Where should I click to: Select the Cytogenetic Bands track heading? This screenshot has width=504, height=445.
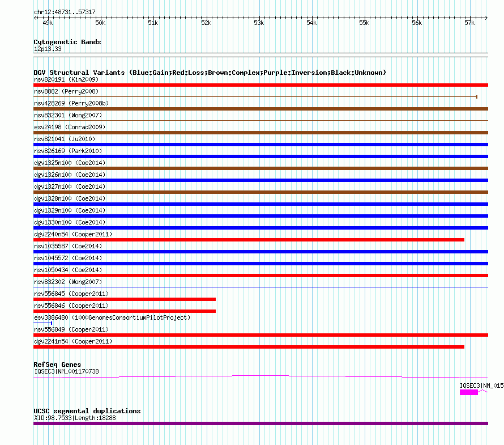click(67, 42)
